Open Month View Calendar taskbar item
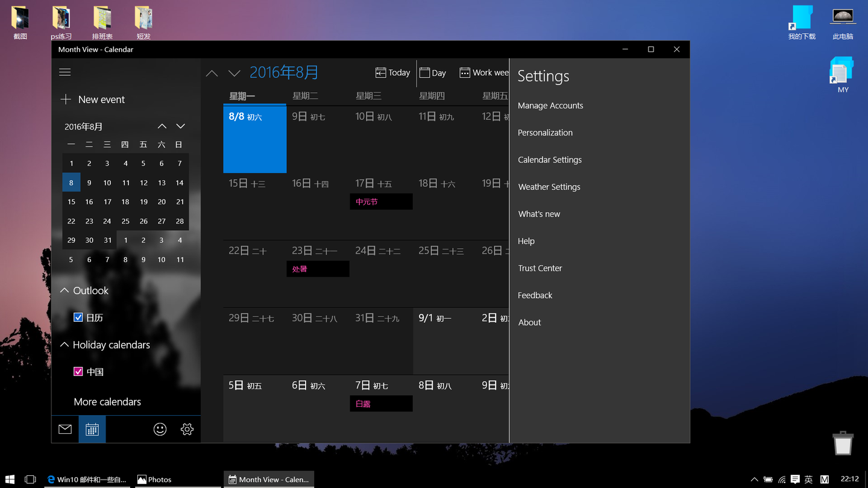Image resolution: width=868 pixels, height=488 pixels. tap(269, 480)
